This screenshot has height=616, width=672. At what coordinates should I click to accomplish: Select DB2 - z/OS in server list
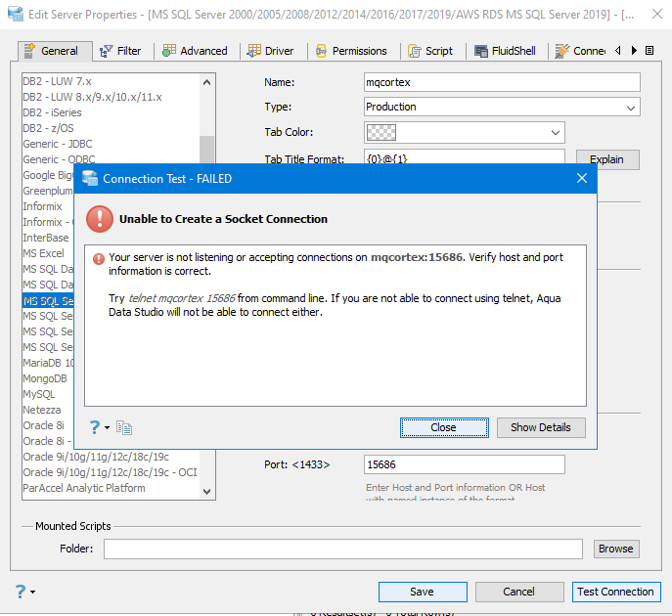(x=111, y=128)
